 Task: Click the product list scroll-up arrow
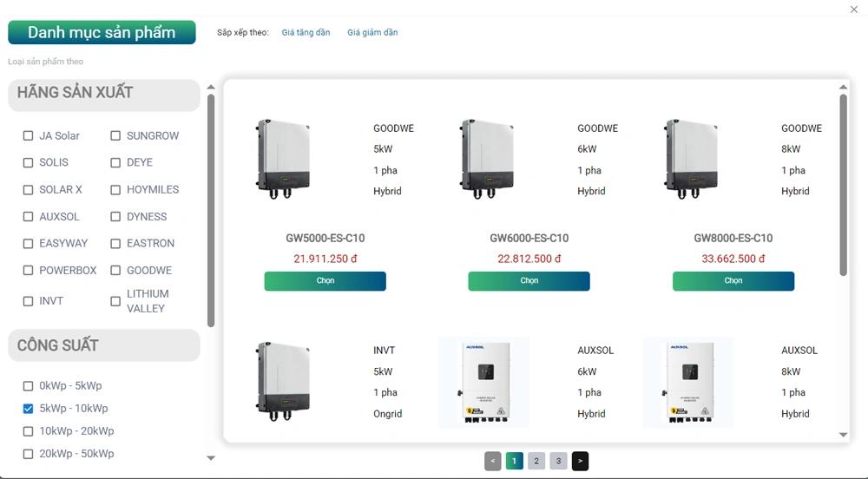843,87
